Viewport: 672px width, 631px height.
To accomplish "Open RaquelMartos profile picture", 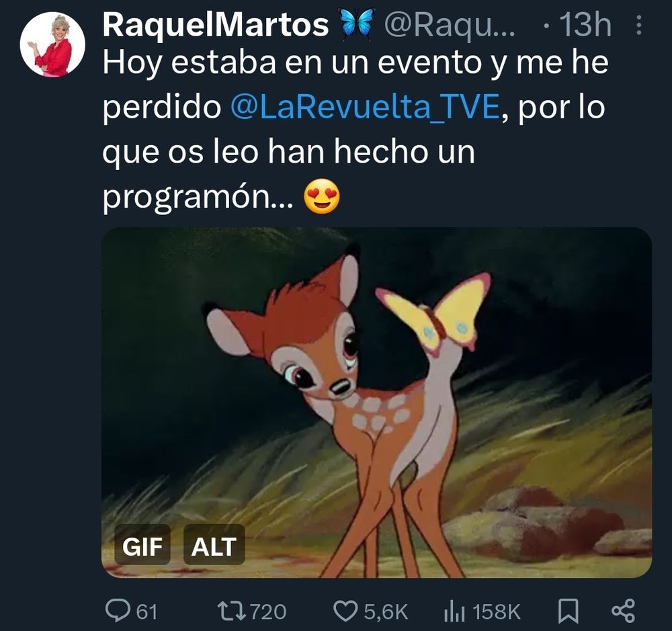I will click(x=52, y=44).
